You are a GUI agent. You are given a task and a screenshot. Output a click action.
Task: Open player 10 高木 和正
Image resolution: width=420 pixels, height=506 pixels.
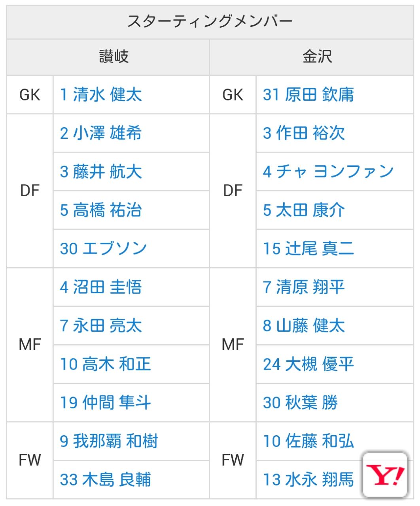106,364
